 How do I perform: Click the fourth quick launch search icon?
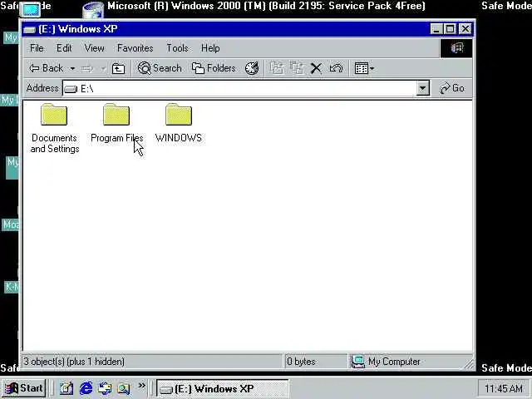tap(124, 388)
